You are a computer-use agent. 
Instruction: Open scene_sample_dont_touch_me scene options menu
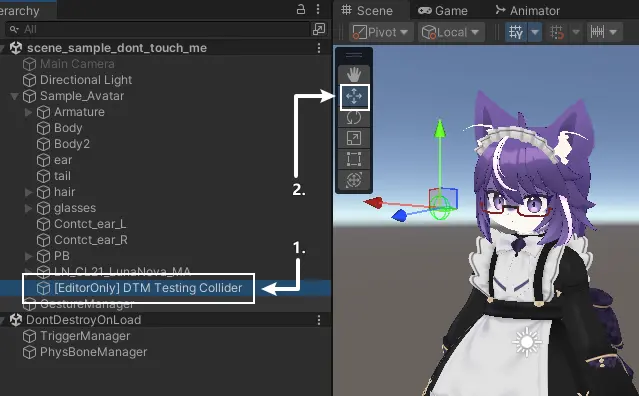click(x=319, y=48)
